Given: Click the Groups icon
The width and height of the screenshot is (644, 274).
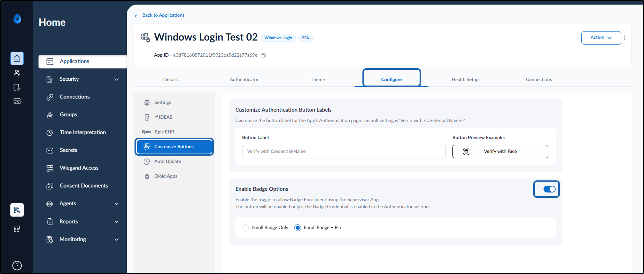Looking at the screenshot, I should pos(50,114).
